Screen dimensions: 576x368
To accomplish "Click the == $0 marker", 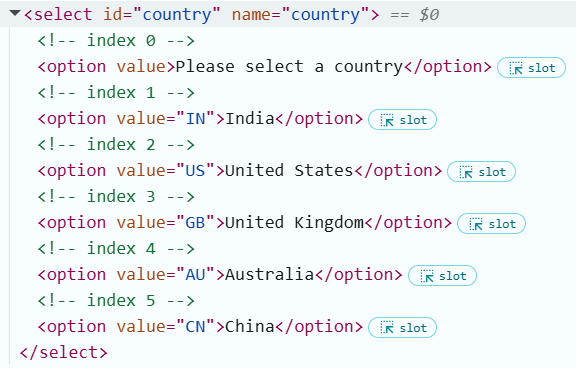I will [414, 15].
